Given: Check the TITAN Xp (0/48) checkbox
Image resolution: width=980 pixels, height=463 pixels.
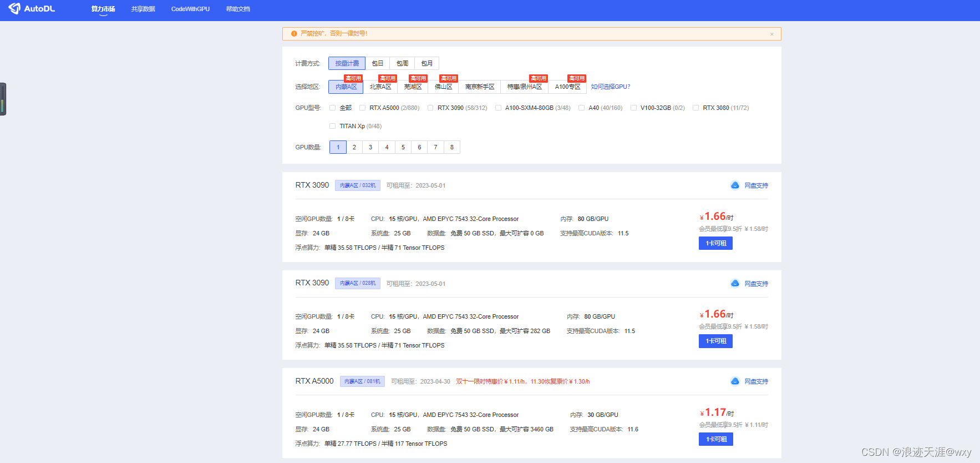Looking at the screenshot, I should pyautogui.click(x=333, y=126).
